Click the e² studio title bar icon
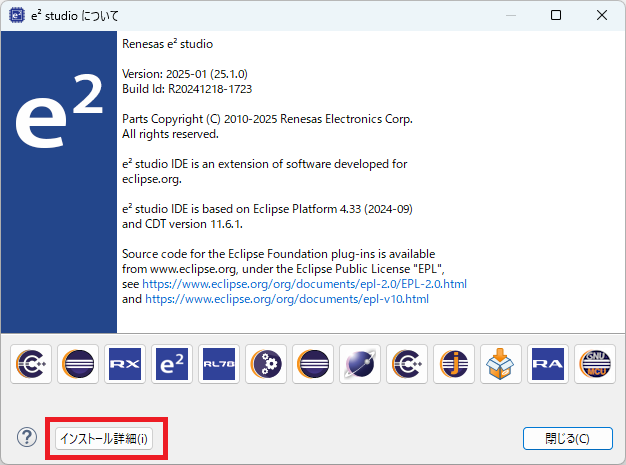The height and width of the screenshot is (465, 626). (17, 15)
